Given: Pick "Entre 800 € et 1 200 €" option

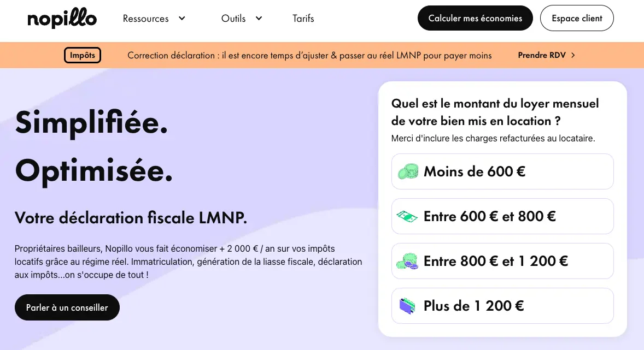Looking at the screenshot, I should point(502,261).
